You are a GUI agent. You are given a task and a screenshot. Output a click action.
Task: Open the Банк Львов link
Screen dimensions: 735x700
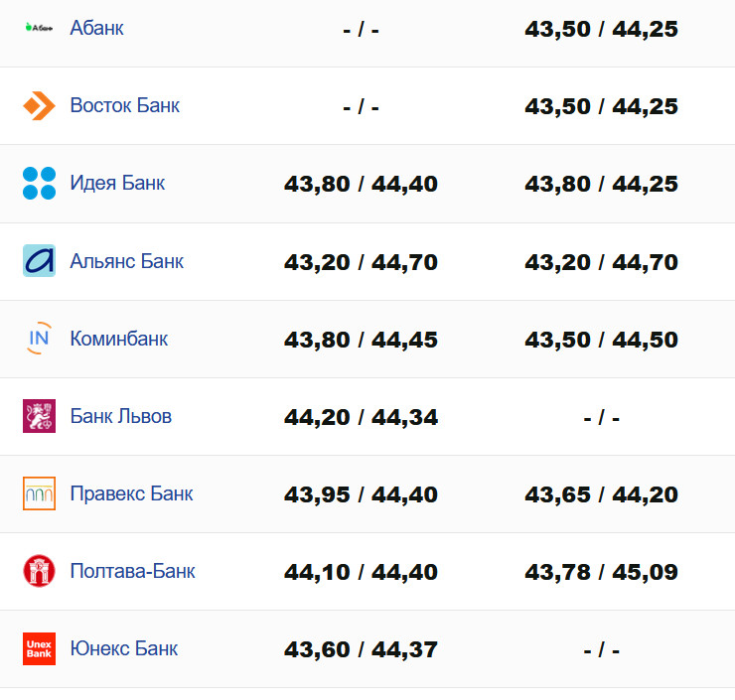[120, 416]
